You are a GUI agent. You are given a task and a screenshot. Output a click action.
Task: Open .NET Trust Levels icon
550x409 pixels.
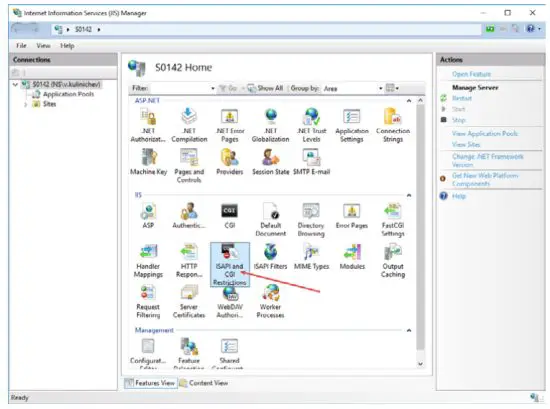point(311,126)
